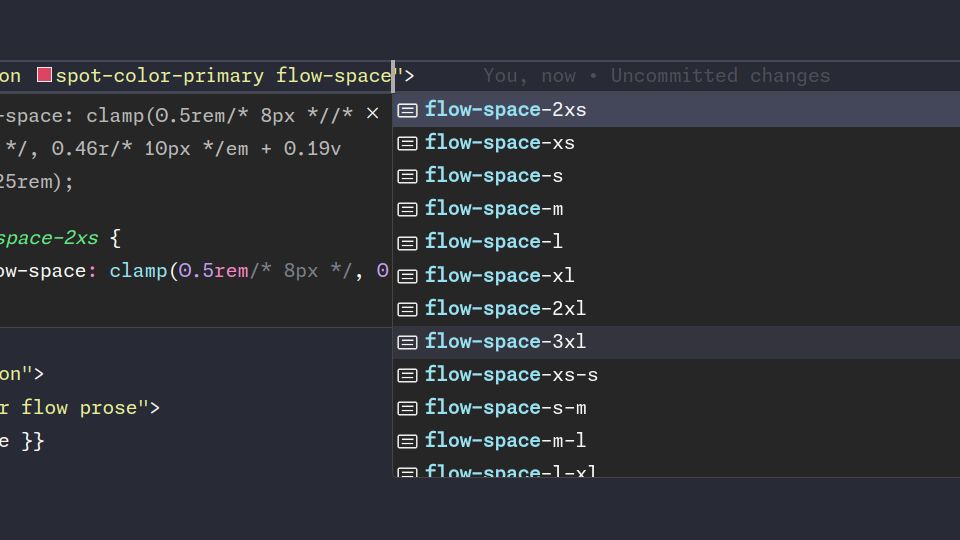Click the icon beside flow-space-xs suggestion
Image resolution: width=960 pixels, height=540 pixels.
point(407,143)
